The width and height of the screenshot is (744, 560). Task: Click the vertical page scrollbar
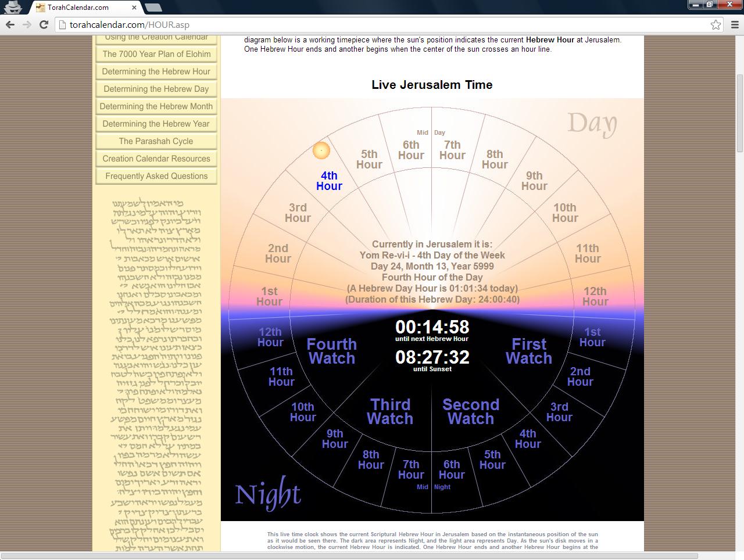(739, 113)
